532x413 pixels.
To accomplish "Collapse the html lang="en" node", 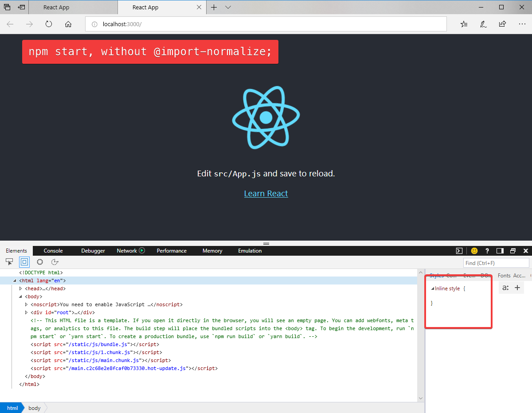I will (x=15, y=281).
